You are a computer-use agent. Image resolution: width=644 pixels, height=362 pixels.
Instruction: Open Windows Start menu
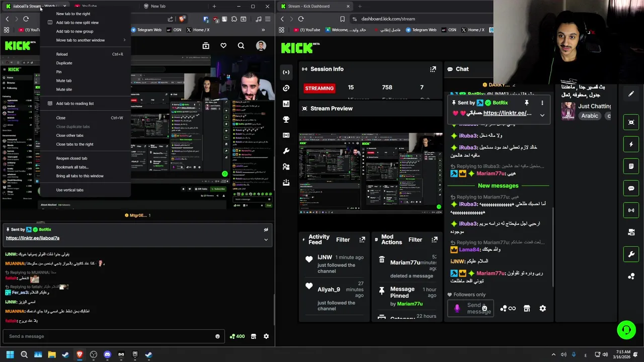coord(10,354)
